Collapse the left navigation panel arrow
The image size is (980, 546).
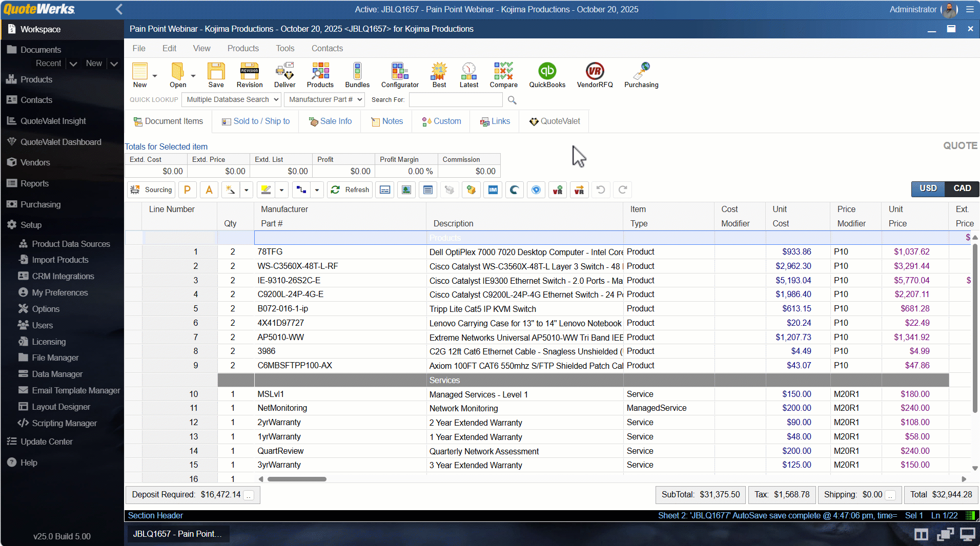pos(119,9)
